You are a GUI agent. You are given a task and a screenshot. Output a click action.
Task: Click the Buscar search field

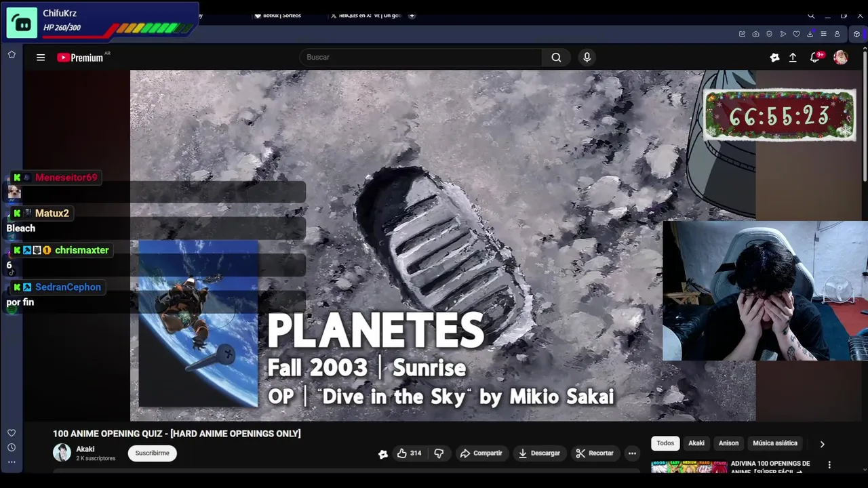(420, 58)
